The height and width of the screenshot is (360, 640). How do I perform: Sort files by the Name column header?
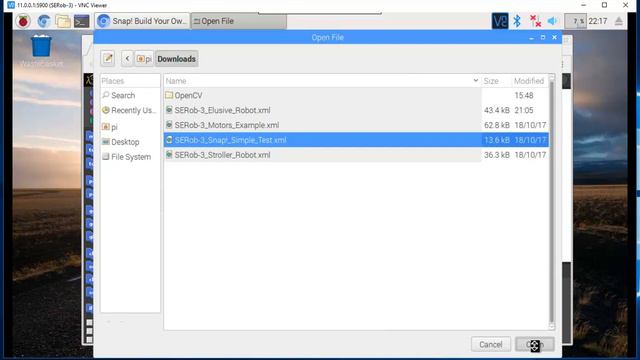click(x=322, y=81)
